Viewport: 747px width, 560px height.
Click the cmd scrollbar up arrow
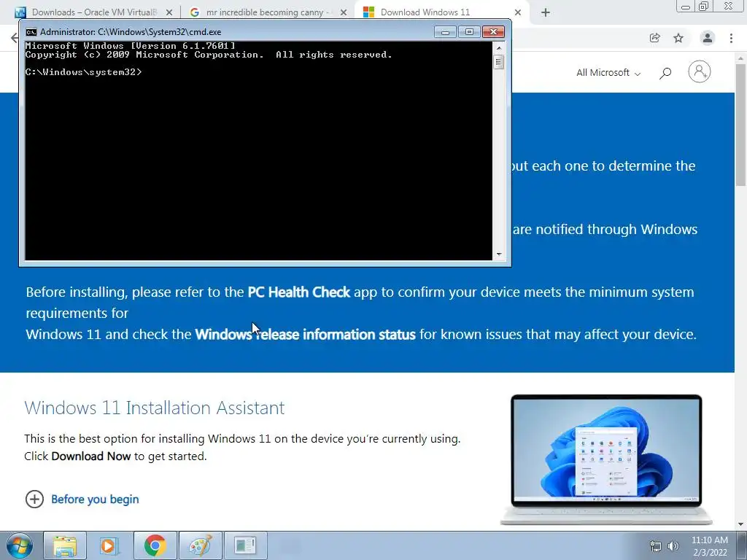click(499, 47)
